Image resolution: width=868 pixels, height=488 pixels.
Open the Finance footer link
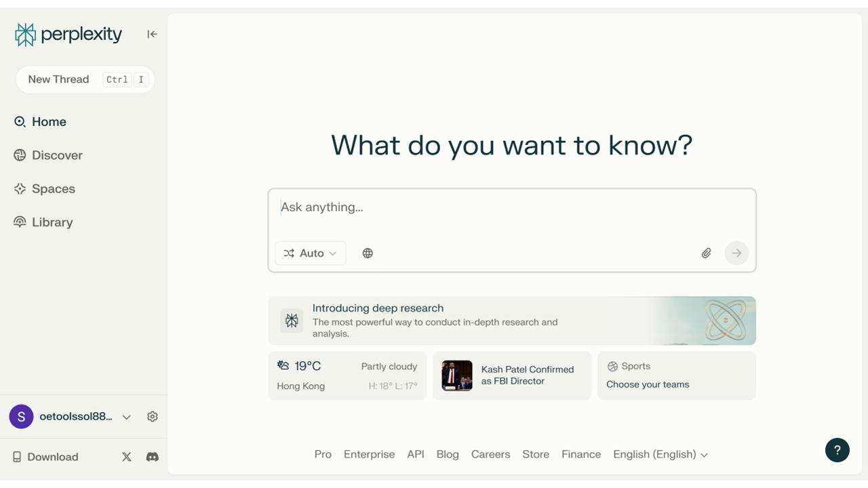point(581,454)
